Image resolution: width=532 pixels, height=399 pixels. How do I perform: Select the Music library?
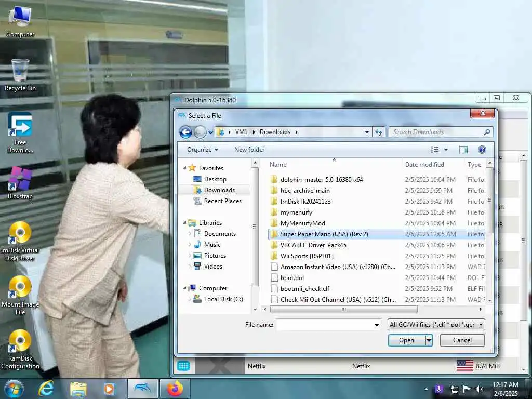212,245
